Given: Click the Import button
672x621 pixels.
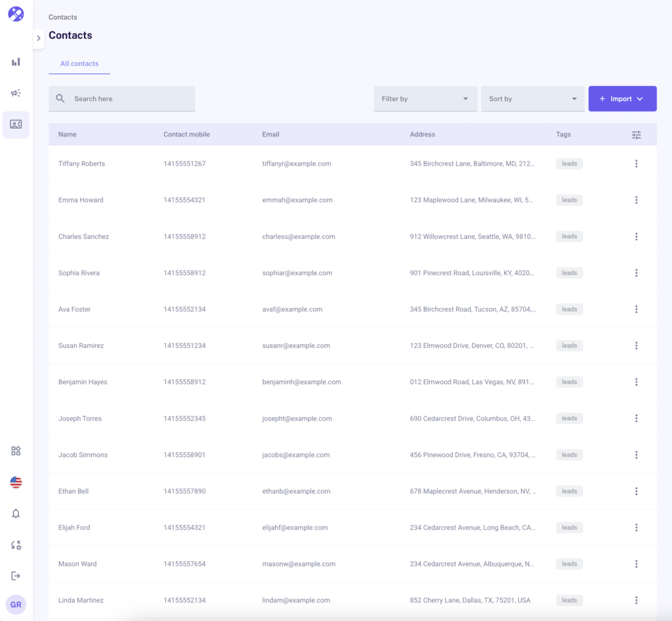Looking at the screenshot, I should coord(621,99).
